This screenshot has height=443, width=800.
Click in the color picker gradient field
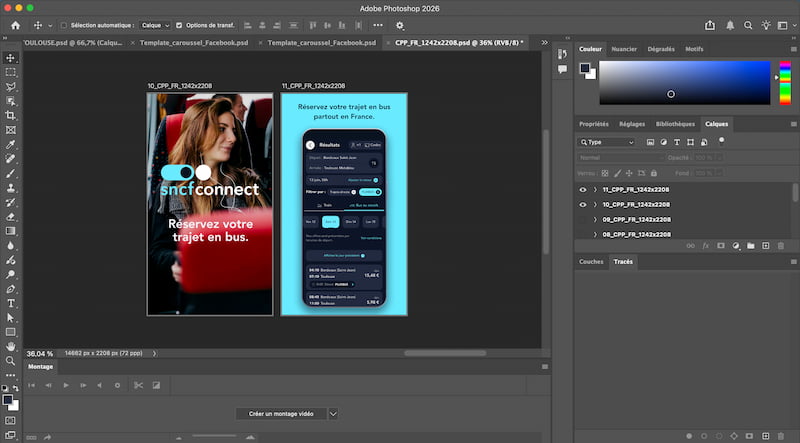[x=685, y=83]
